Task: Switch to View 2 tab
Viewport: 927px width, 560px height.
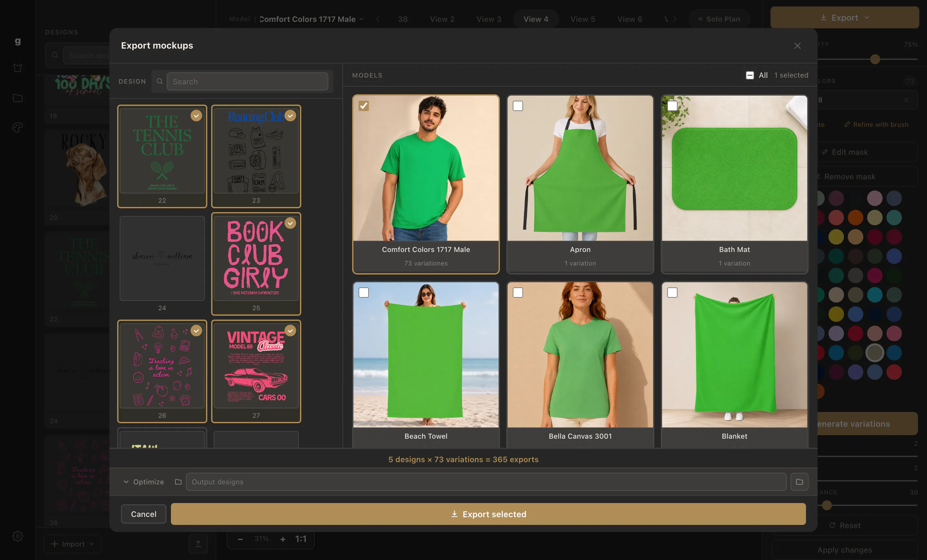Action: tap(442, 19)
